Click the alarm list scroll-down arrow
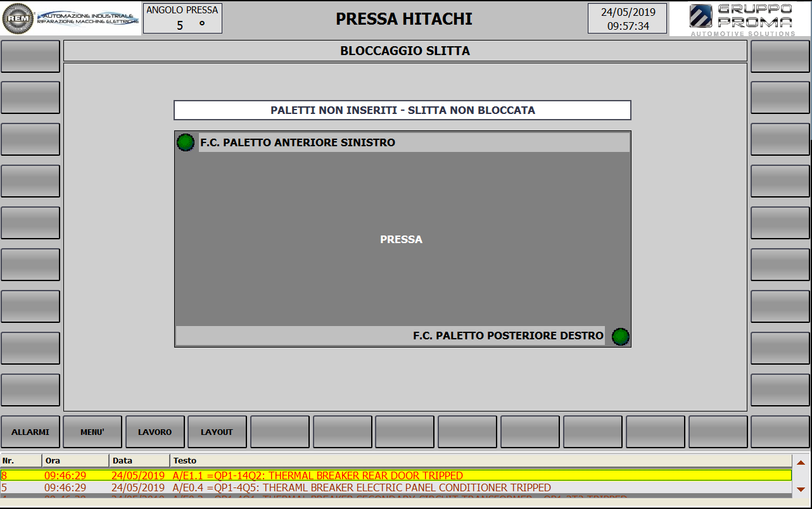The width and height of the screenshot is (812, 509). point(801,489)
